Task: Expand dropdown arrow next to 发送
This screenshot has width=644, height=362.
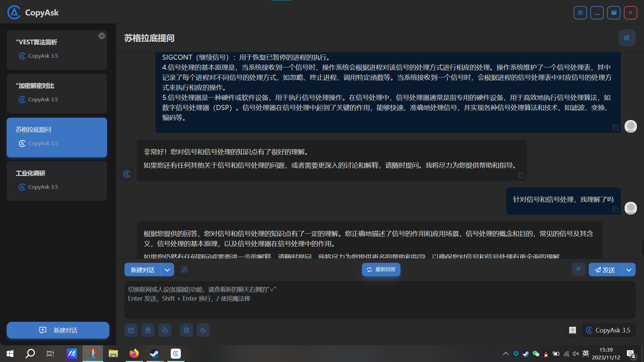Action: tap(629, 270)
